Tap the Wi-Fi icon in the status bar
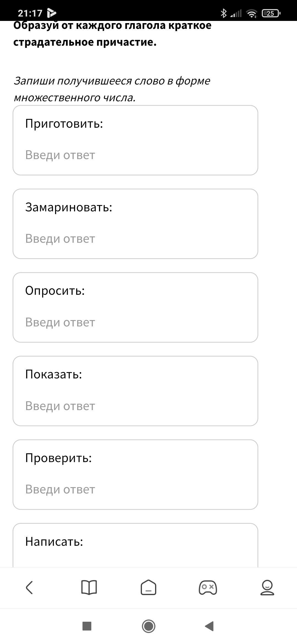Image resolution: width=297 pixels, height=644 pixels. tap(252, 13)
